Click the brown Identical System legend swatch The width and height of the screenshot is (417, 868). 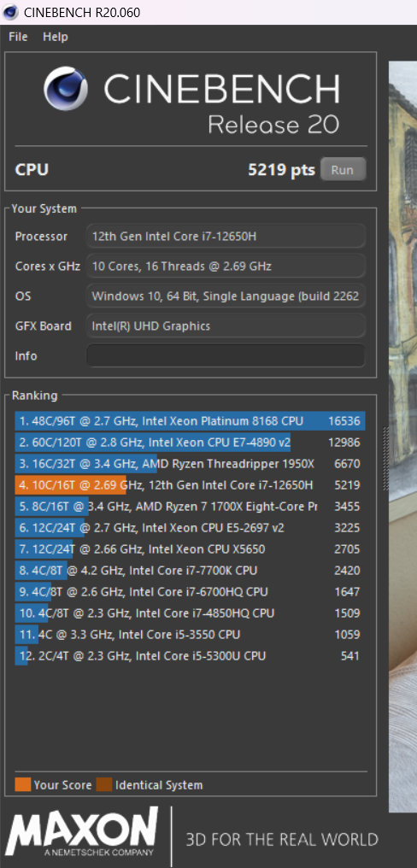(x=104, y=784)
